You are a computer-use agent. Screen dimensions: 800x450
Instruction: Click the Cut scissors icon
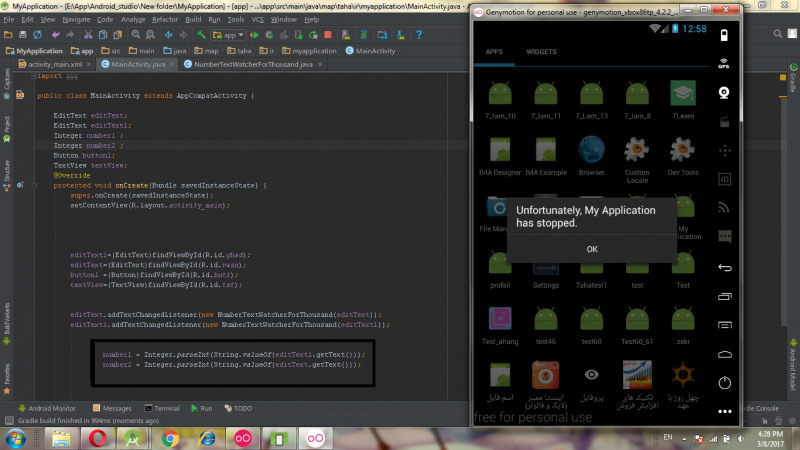tap(88, 35)
